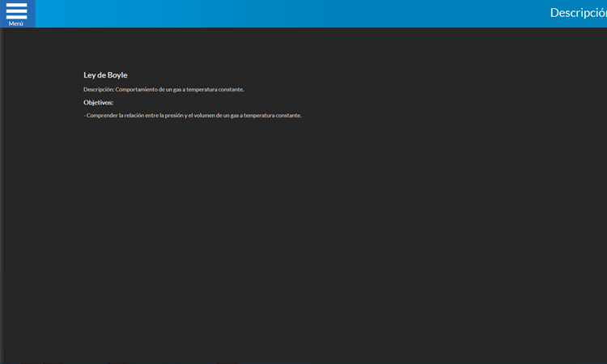Click the word "gas" in the description line
The image size is (607, 364).
pos(178,90)
